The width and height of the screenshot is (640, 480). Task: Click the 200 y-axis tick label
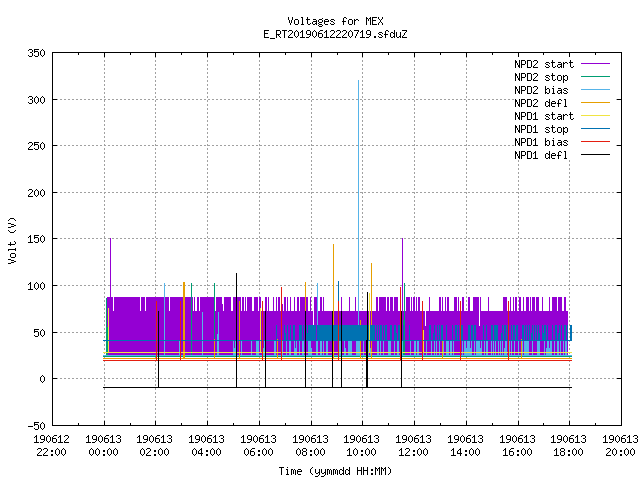click(x=36, y=193)
